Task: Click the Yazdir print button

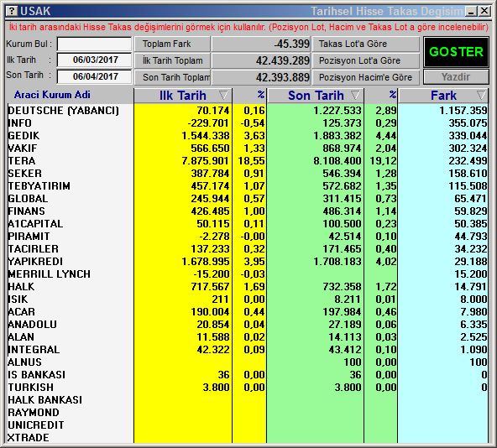Action: coord(456,76)
